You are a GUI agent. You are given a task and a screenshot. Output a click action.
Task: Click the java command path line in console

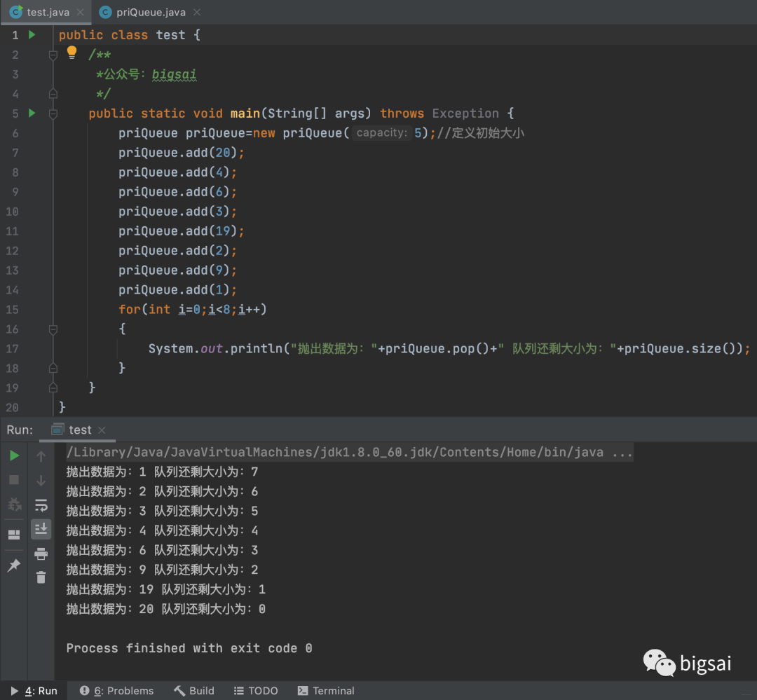(349, 453)
